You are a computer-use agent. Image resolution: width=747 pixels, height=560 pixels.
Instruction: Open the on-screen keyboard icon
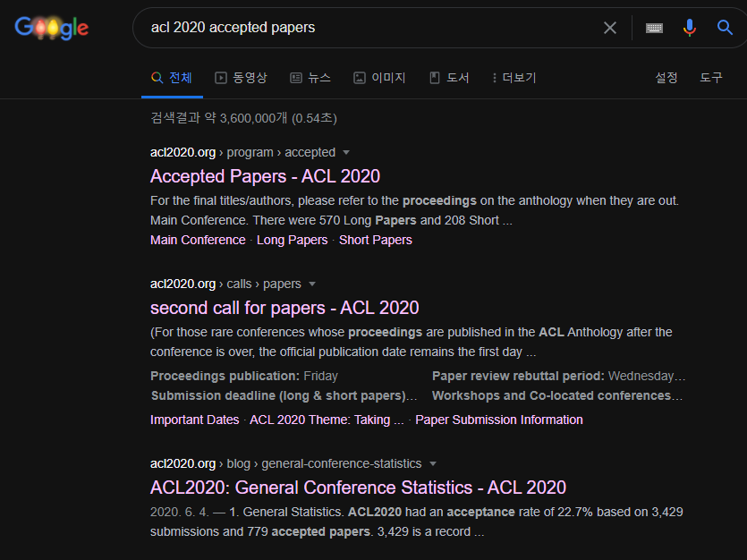pyautogui.click(x=654, y=28)
